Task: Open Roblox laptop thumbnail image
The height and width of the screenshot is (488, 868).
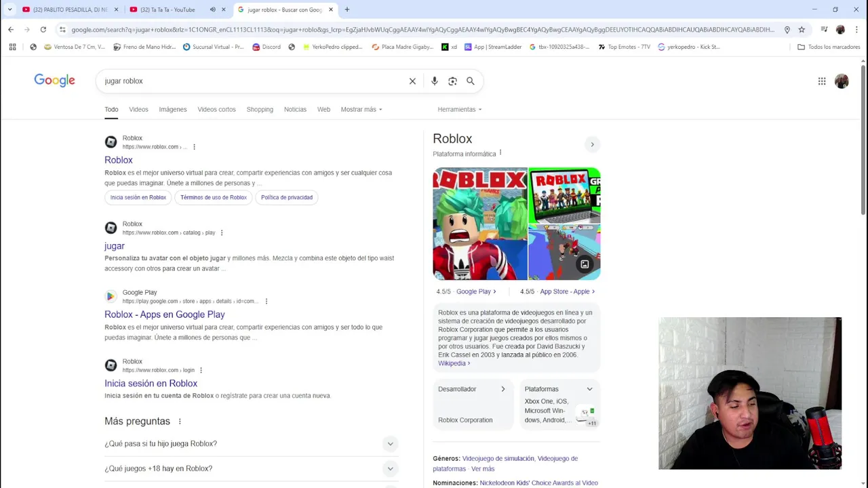Action: (x=564, y=195)
